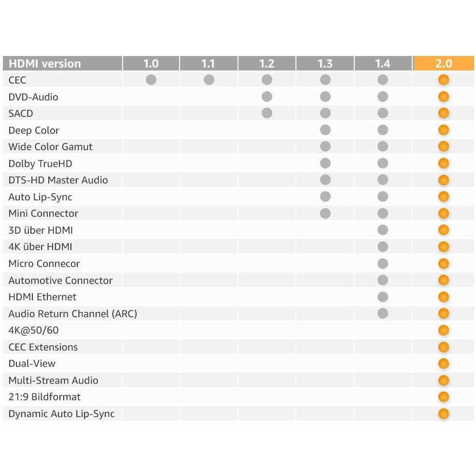Click the orange 4K@50/60 dot under 2.0
This screenshot has height=476, width=476.
[444, 330]
